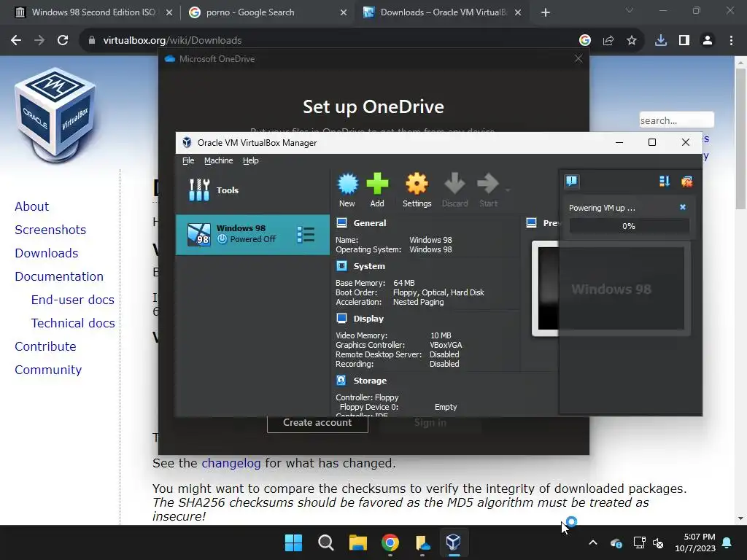Open the Screenshots link on the webpage

tap(50, 230)
